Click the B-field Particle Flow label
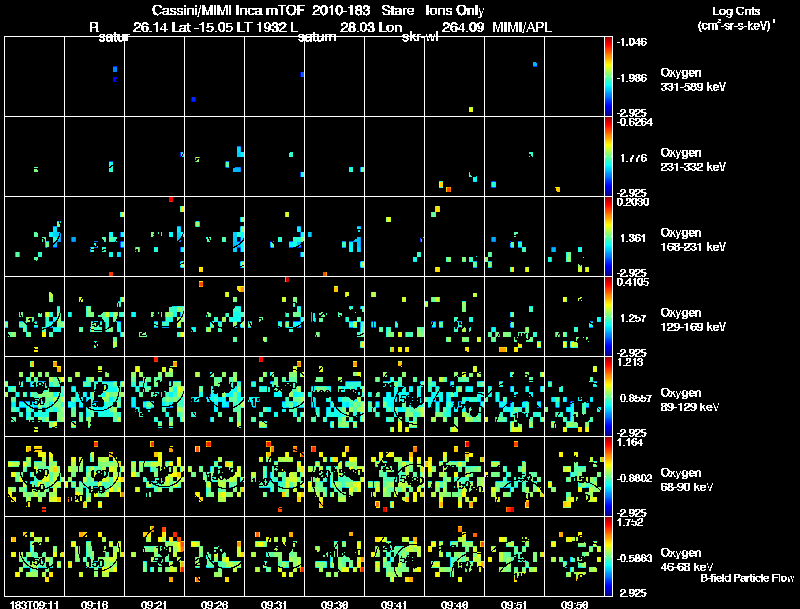The width and height of the screenshot is (800, 609). (x=746, y=578)
